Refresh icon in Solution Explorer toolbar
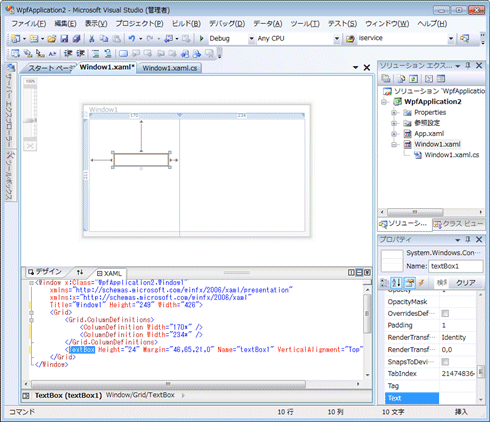The width and height of the screenshot is (490, 422). (413, 79)
